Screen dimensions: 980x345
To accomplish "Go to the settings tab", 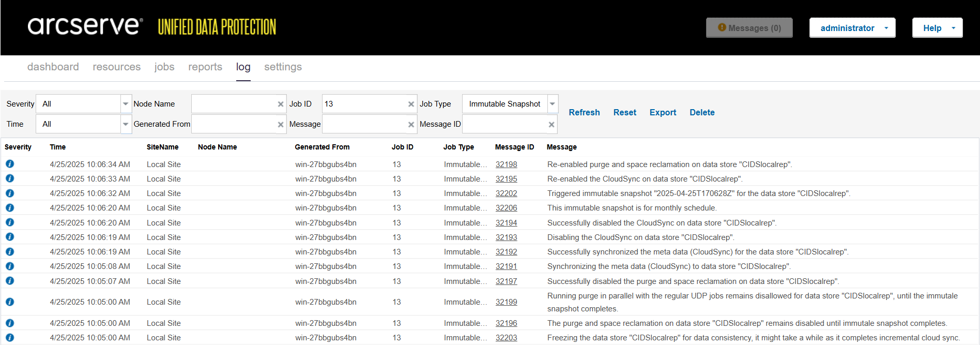I will [283, 67].
